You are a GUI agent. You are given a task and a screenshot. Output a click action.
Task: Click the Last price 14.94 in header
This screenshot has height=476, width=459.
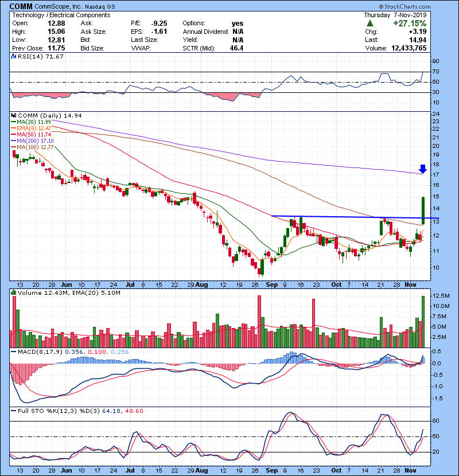click(x=418, y=40)
